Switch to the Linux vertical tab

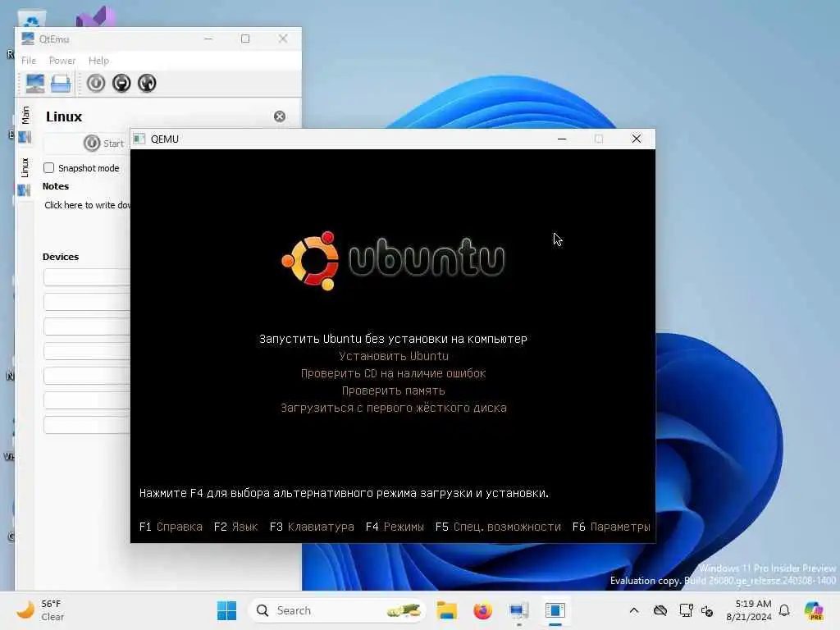[25, 177]
